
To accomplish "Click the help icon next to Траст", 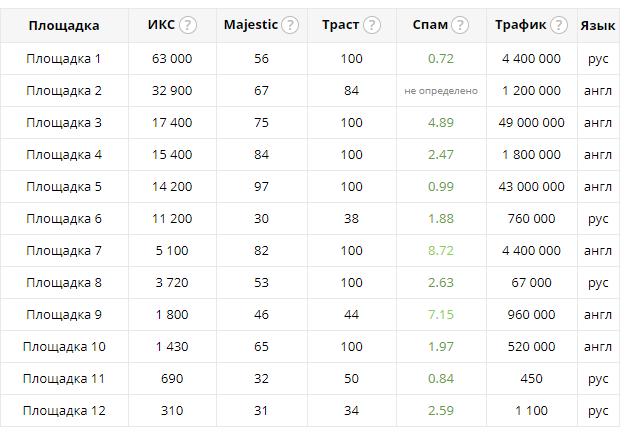I will (372, 25).
